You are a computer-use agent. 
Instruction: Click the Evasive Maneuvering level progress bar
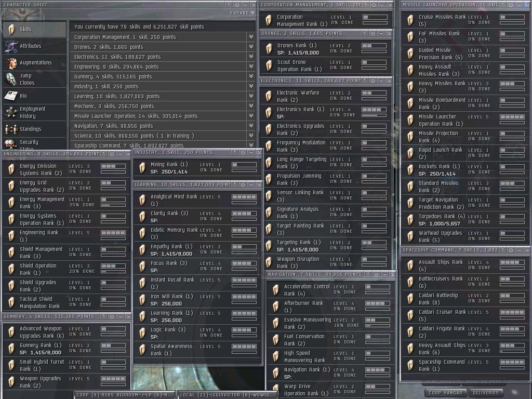tap(378, 320)
